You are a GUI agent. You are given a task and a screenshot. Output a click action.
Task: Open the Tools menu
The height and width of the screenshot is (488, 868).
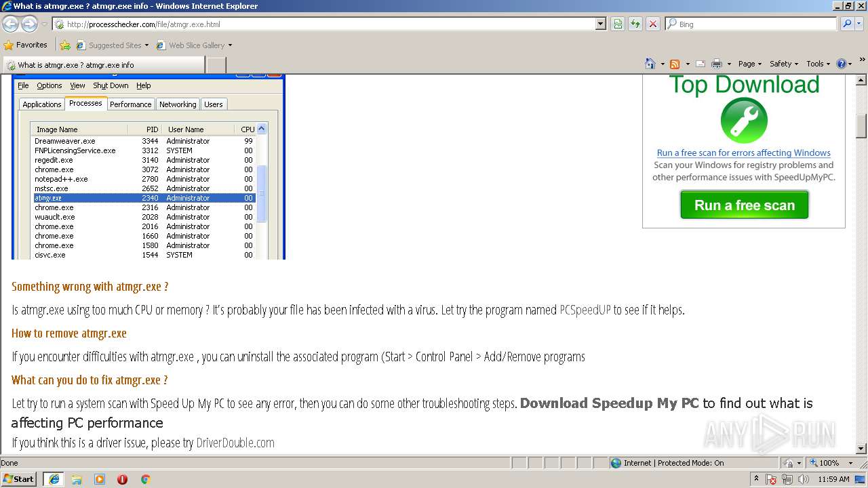tap(818, 64)
